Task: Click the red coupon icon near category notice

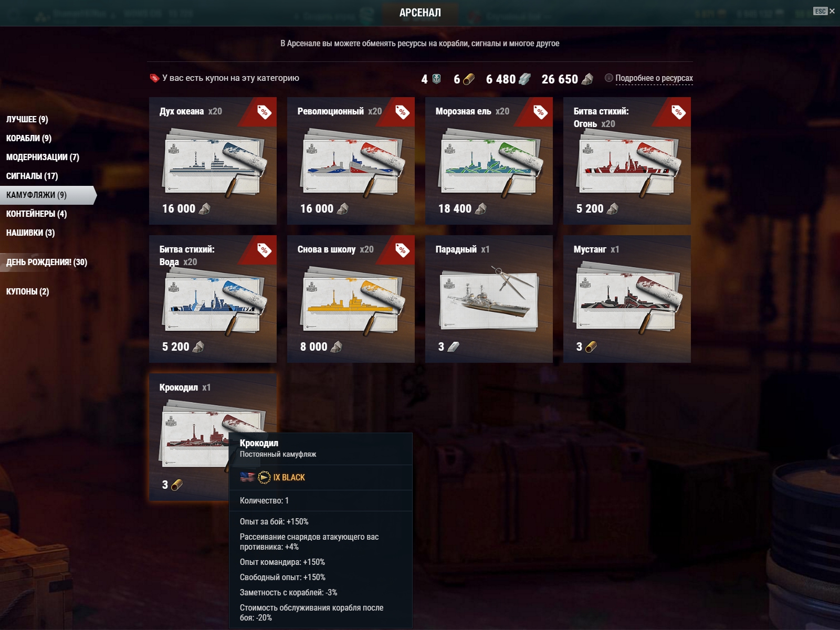Action: [x=154, y=78]
